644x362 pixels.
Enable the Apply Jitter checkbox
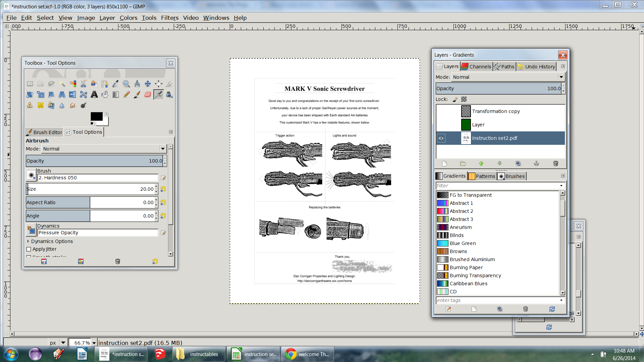[29, 249]
